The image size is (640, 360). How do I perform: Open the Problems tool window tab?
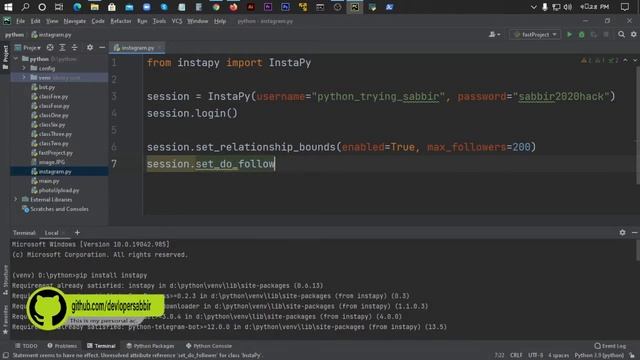click(62, 346)
